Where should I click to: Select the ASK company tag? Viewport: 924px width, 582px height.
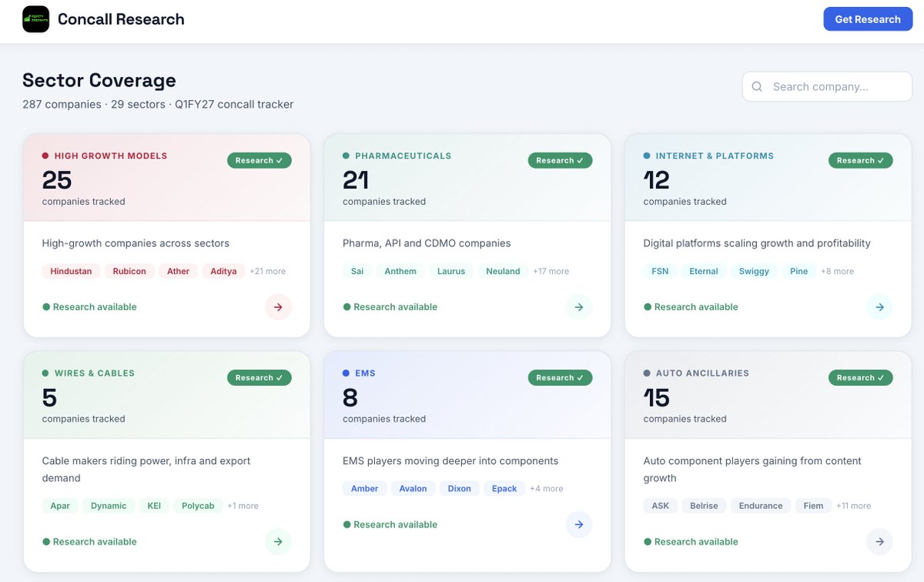661,506
